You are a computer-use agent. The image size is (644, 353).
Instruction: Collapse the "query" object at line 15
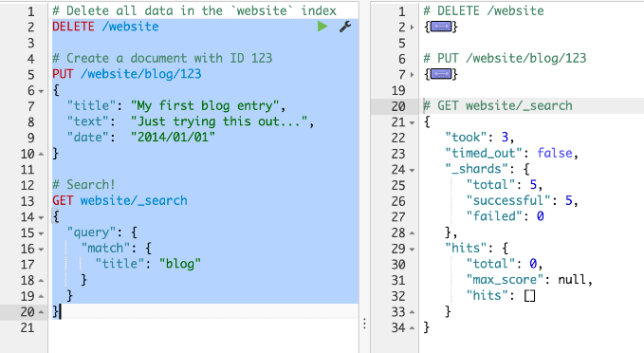pyautogui.click(x=41, y=233)
